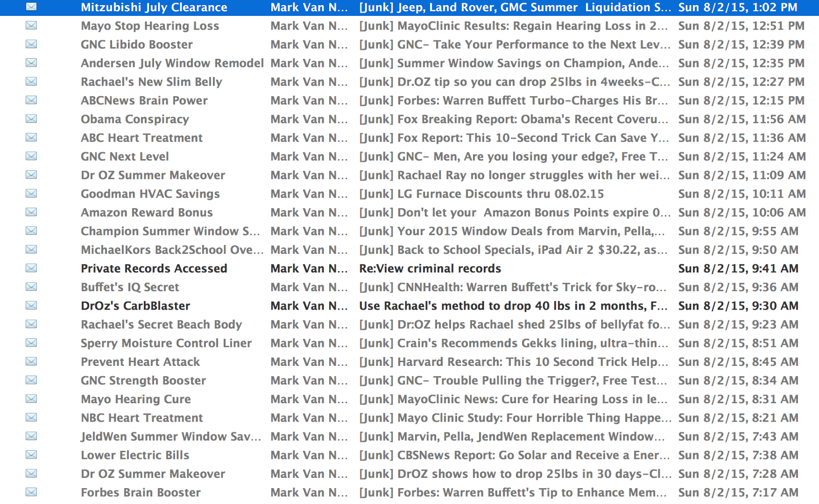Choose the envelope icon for Prevent Heart Attack
The image size is (819, 504).
click(x=31, y=362)
